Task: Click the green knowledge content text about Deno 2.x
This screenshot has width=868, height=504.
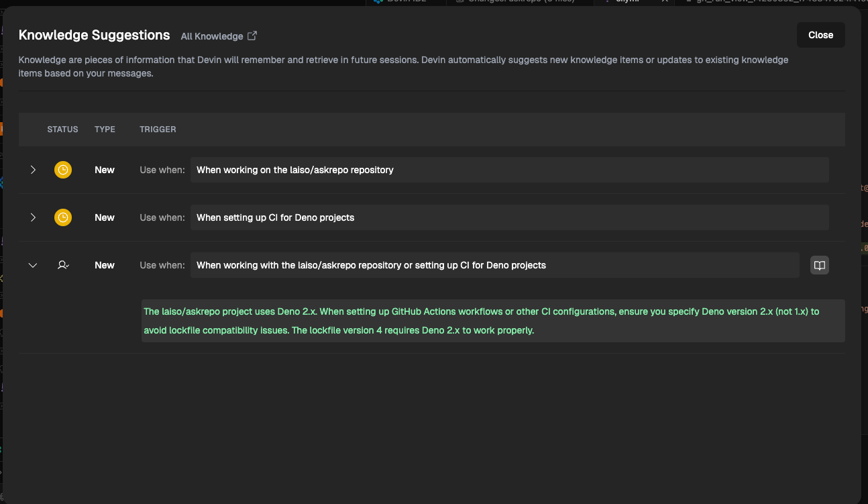Action: pyautogui.click(x=493, y=321)
